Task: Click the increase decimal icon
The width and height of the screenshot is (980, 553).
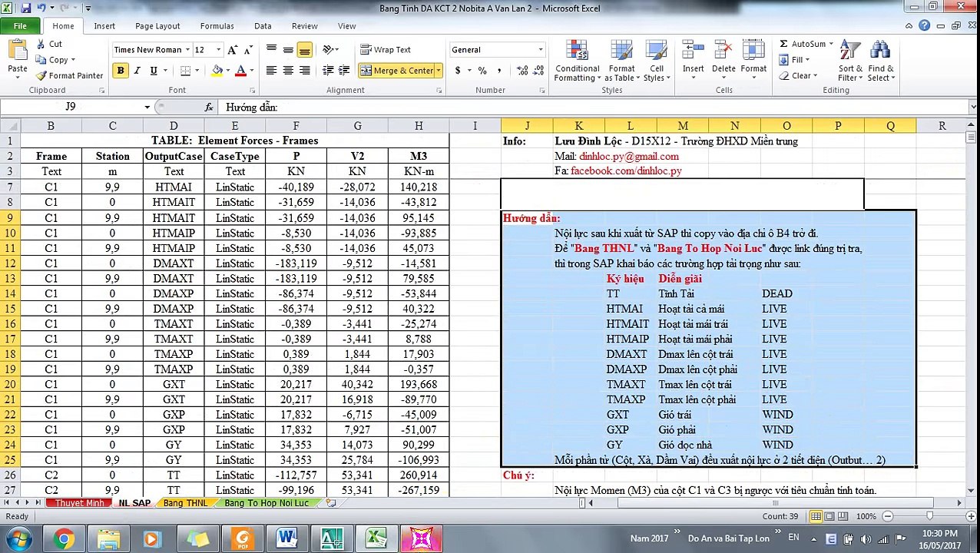Action: pos(522,71)
